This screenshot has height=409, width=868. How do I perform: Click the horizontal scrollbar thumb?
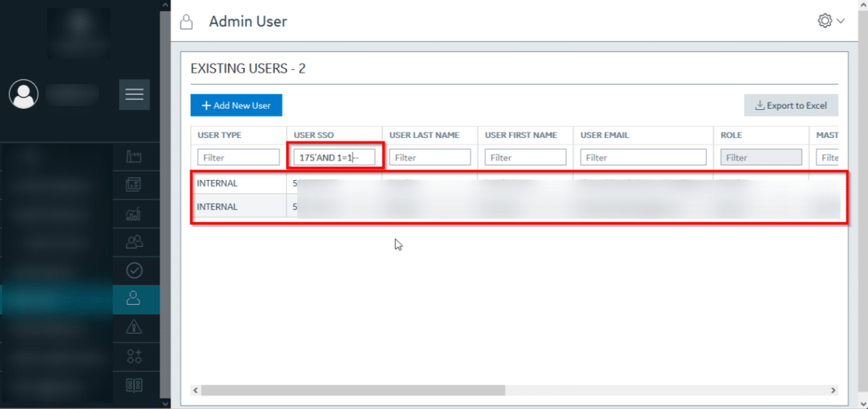coord(353,390)
